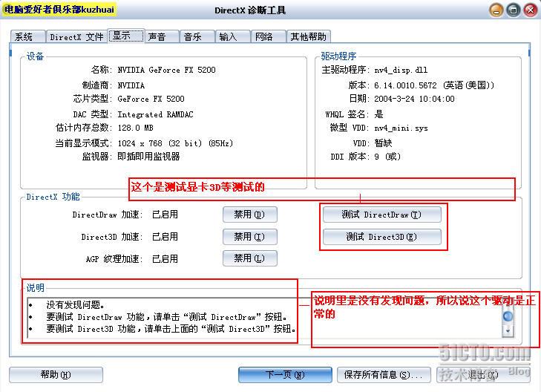The height and width of the screenshot is (392, 541).
Task: Go to the 网络 tab
Action: coord(269,36)
